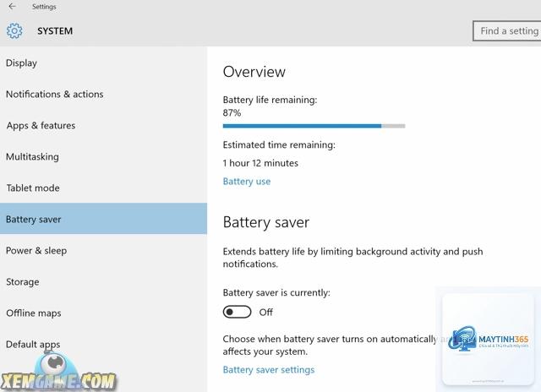Go to Storage section

click(x=103, y=281)
